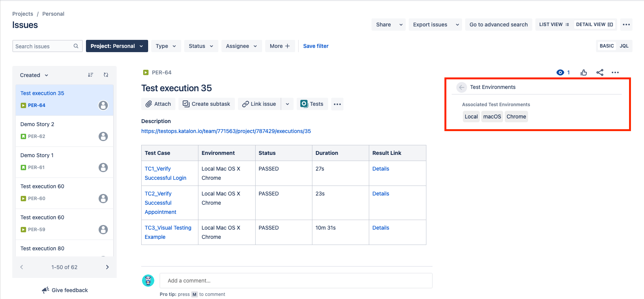
Task: Click the back arrow beside Test Environments
Action: (x=462, y=87)
